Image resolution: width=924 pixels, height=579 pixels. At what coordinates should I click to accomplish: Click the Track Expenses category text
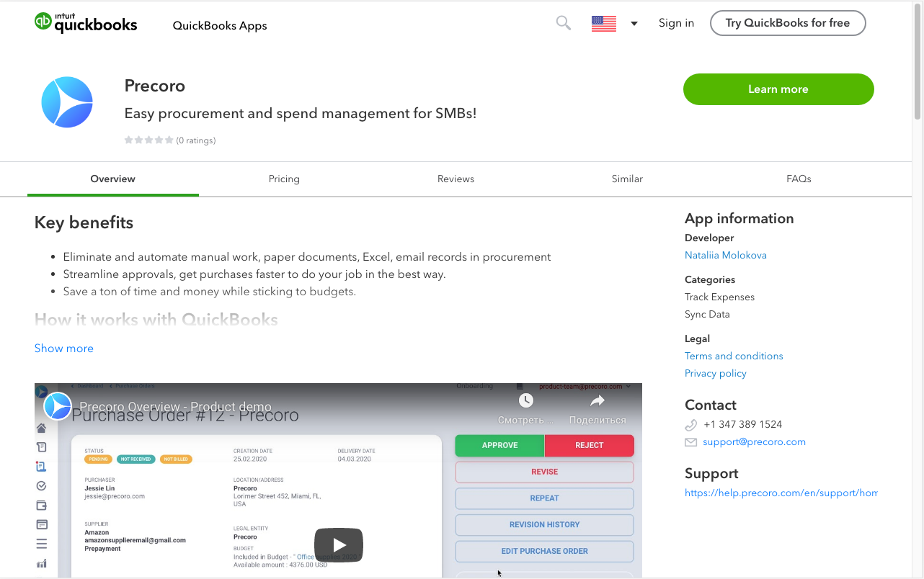tap(720, 297)
